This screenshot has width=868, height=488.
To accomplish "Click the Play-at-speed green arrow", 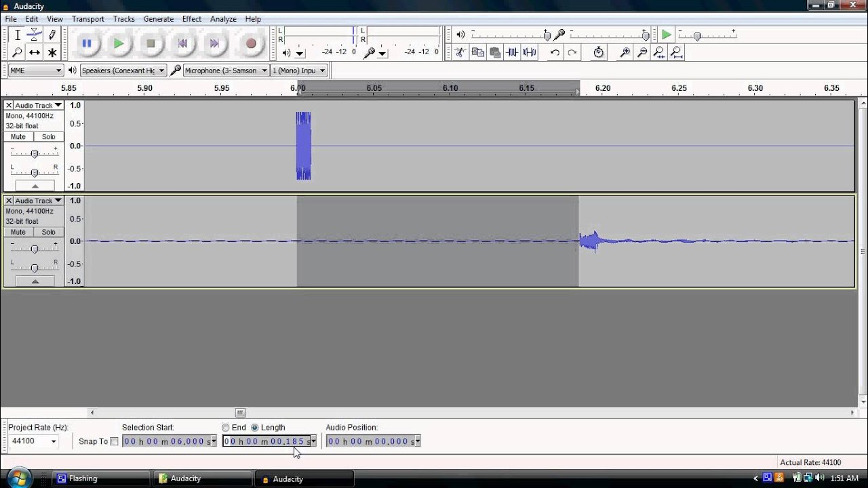I will pos(667,35).
